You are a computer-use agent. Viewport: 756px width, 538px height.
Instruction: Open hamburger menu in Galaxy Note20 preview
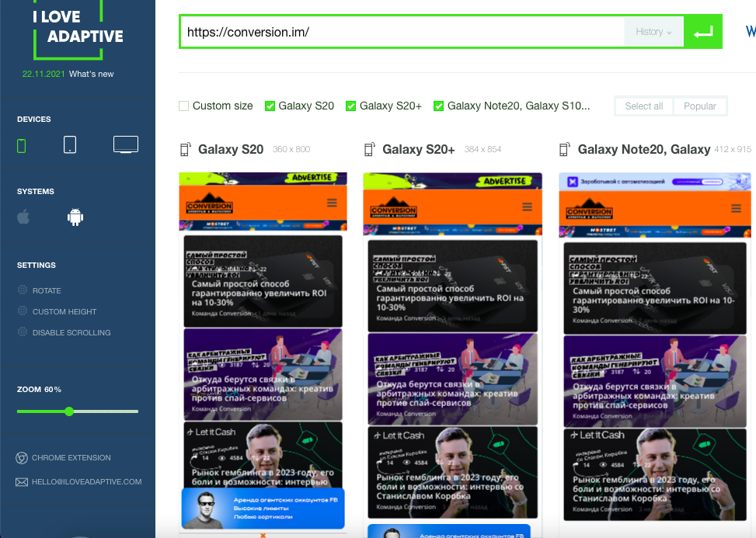coord(736,209)
